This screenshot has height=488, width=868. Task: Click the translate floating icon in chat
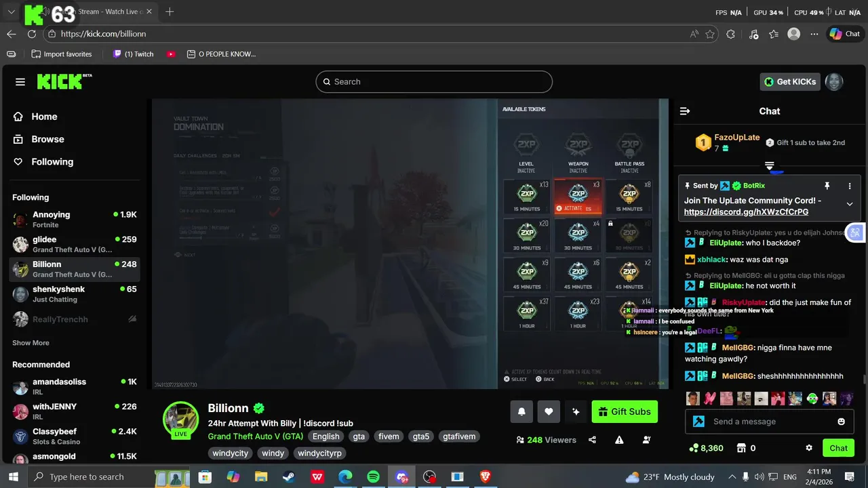(854, 232)
